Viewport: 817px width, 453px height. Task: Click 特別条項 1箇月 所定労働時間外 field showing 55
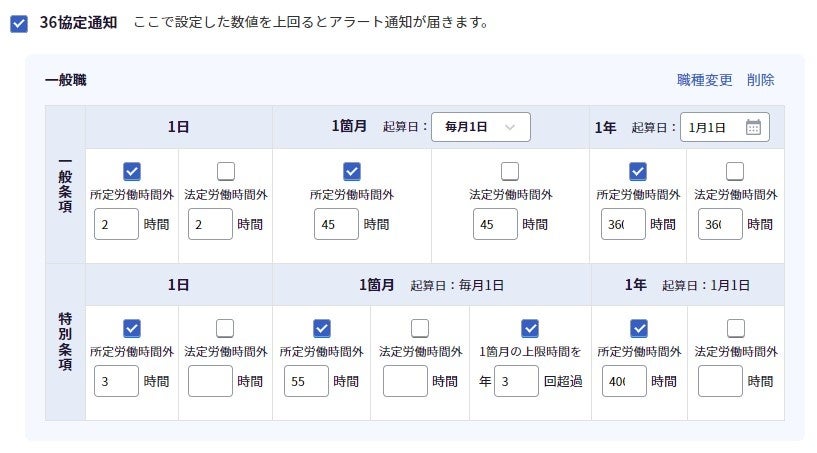pos(306,381)
